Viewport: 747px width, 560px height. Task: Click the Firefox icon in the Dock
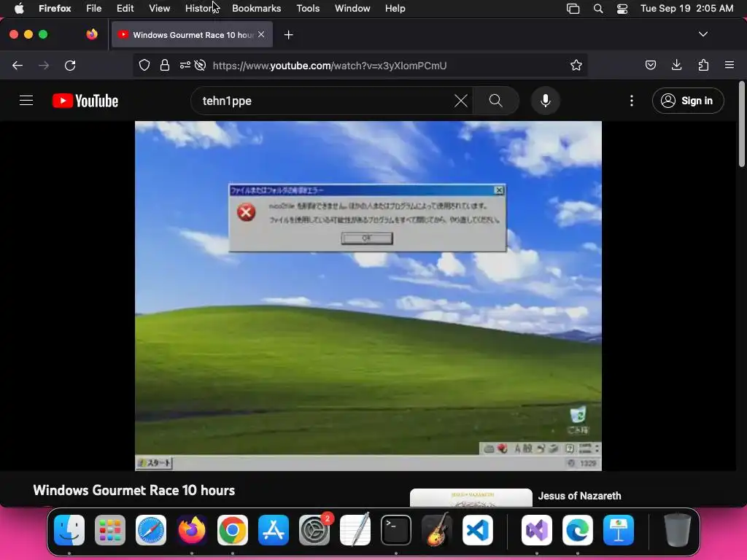pos(192,530)
